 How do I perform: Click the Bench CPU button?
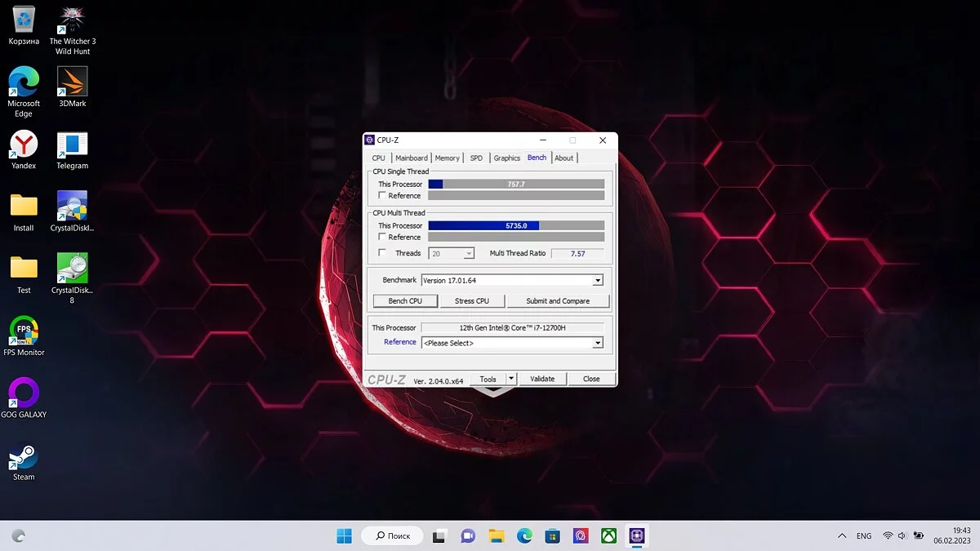405,301
